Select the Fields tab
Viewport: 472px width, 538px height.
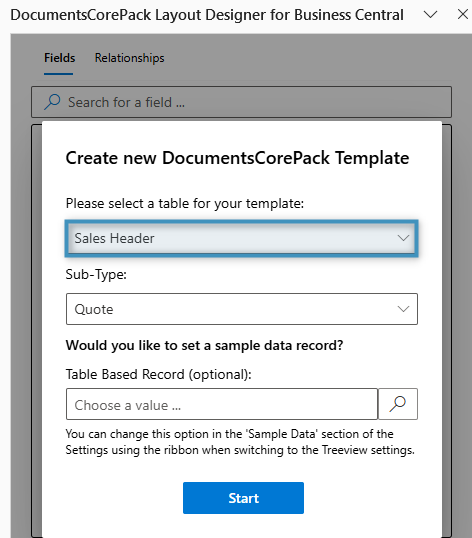[x=59, y=58]
